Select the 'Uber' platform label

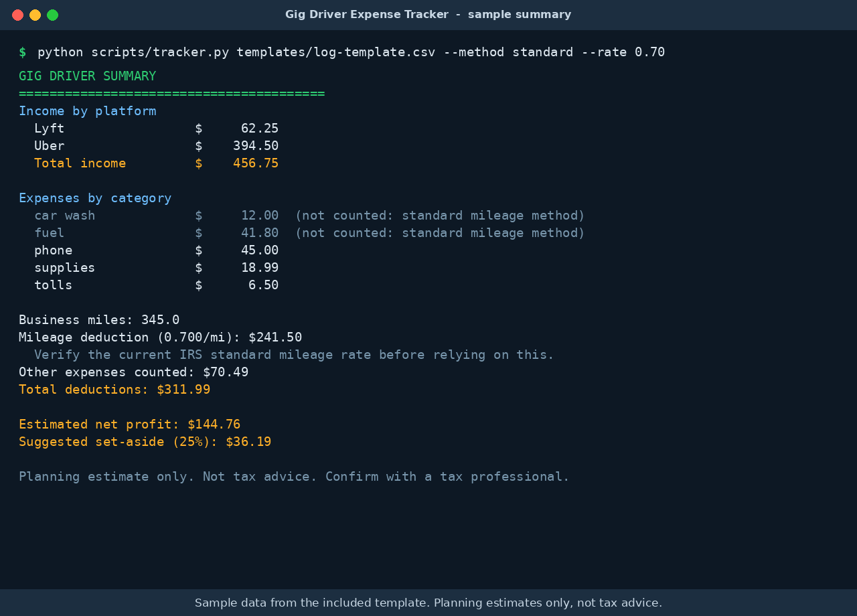point(50,146)
